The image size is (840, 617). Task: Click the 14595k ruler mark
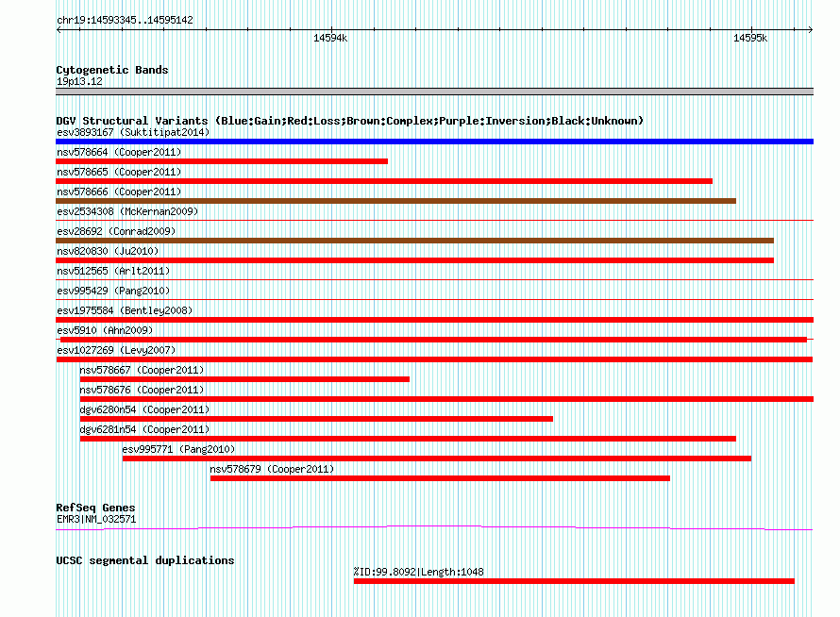point(750,38)
